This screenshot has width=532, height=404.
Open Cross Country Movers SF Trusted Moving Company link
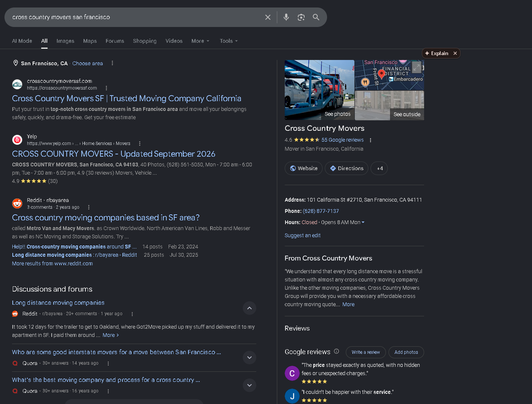(x=127, y=99)
